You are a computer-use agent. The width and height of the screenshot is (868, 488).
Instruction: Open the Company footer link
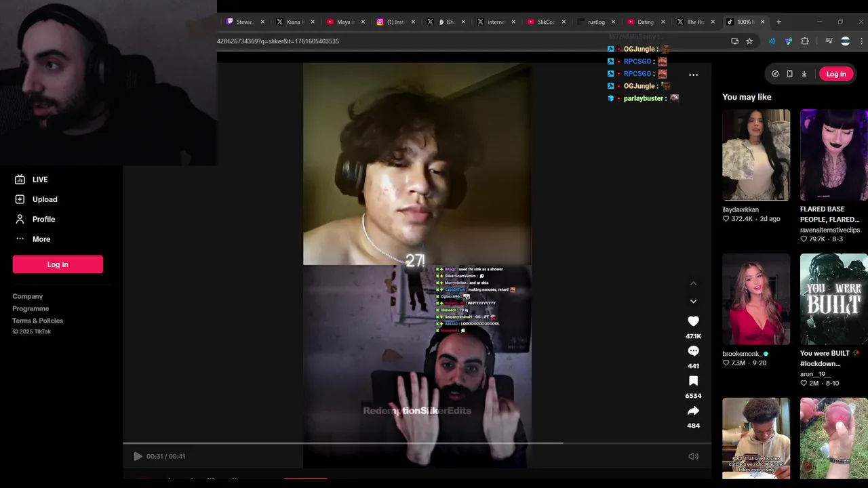point(27,296)
